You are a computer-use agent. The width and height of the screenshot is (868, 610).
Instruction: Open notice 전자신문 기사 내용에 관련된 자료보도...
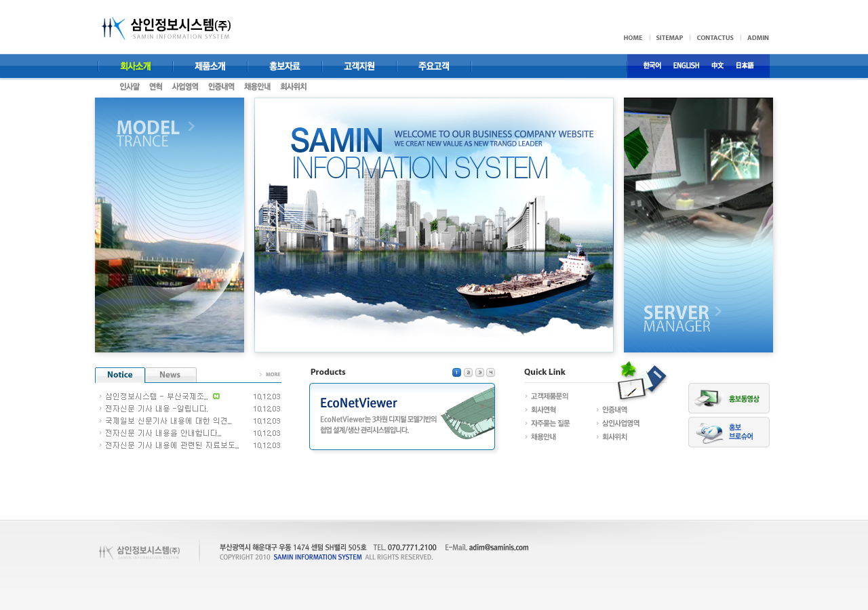(x=172, y=445)
